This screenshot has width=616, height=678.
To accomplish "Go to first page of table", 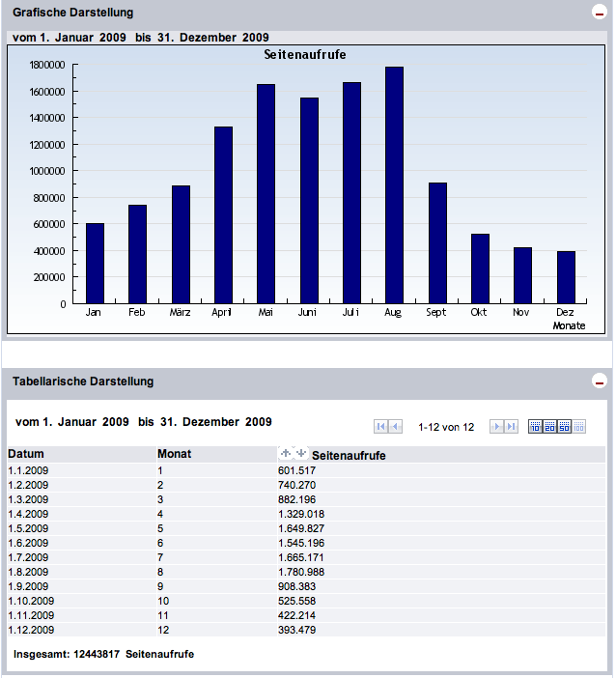I will coord(381,427).
